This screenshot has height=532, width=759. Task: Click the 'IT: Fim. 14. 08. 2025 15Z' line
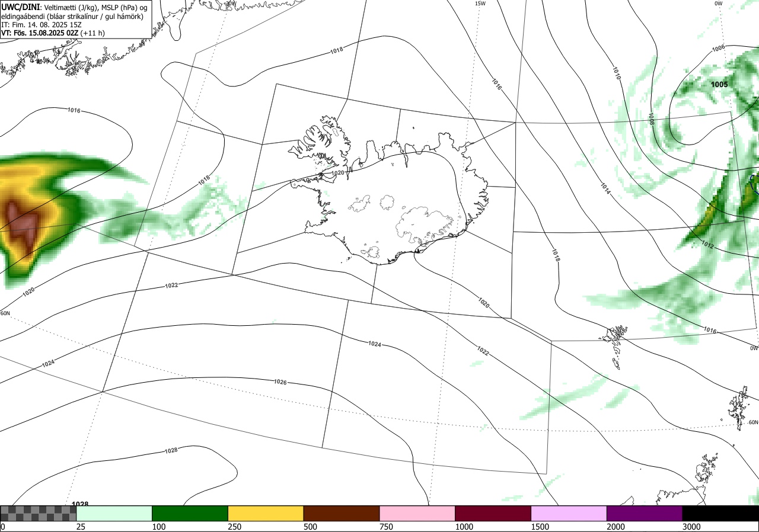(42, 25)
